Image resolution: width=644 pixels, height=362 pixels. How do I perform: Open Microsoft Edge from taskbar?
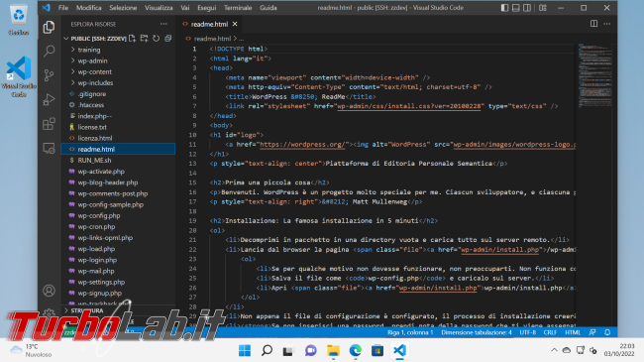pos(356,350)
